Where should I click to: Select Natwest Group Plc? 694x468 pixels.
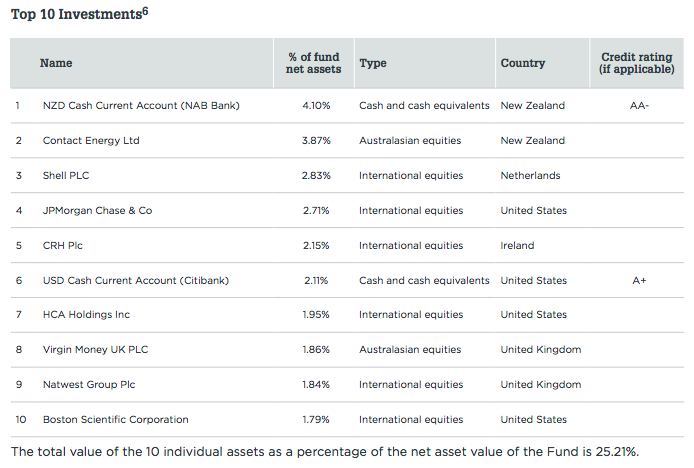point(90,385)
